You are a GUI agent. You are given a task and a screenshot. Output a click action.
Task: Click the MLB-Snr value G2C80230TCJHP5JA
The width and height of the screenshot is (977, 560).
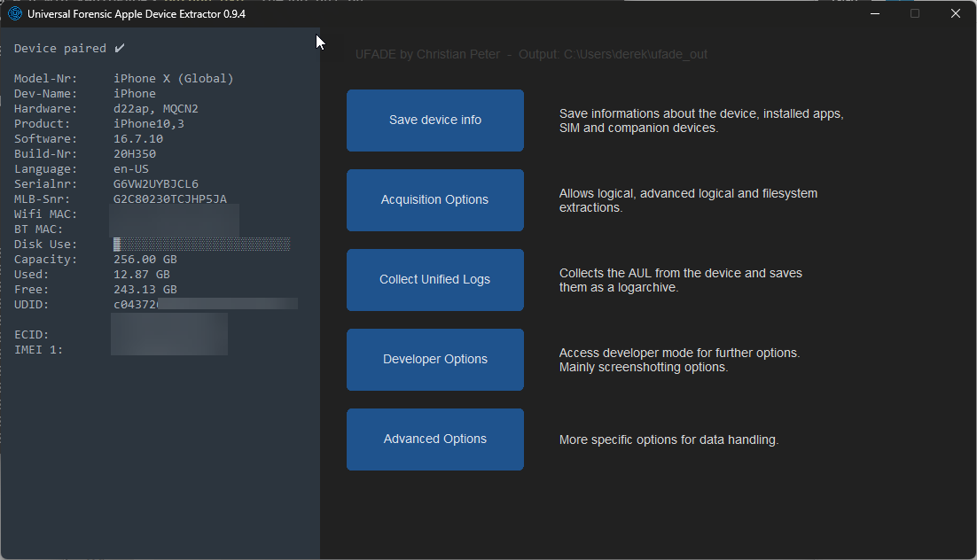pyautogui.click(x=170, y=199)
